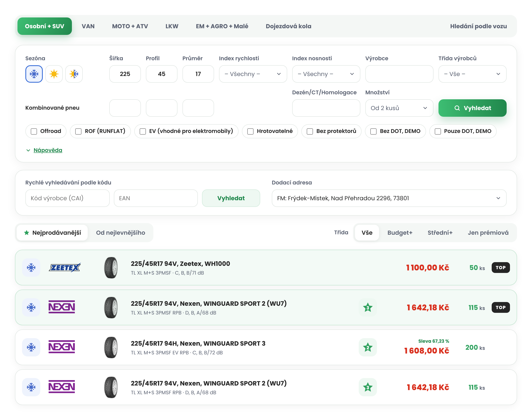The width and height of the screenshot is (532, 420).
Task: Select the all-season sun-snowflake icon
Action: [74, 74]
